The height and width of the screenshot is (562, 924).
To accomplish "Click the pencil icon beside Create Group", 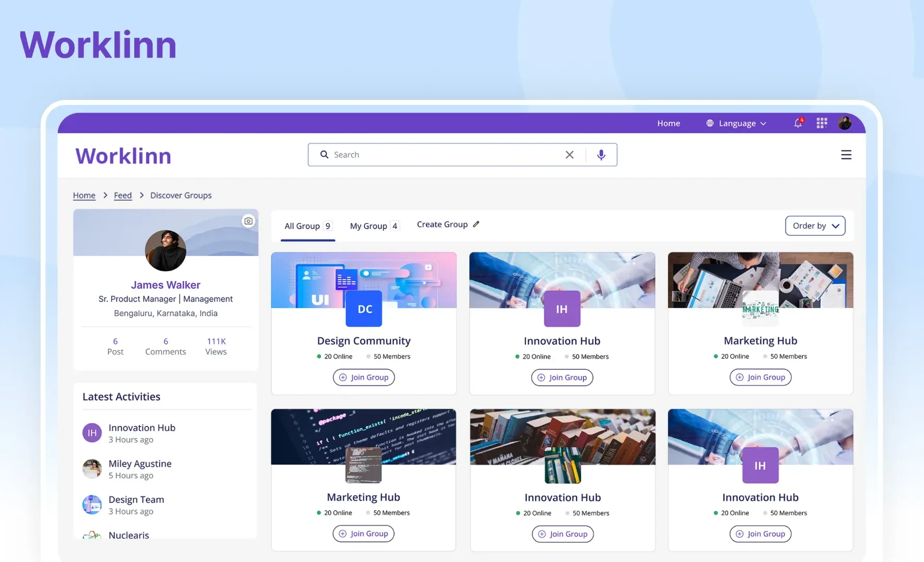I will (x=476, y=224).
